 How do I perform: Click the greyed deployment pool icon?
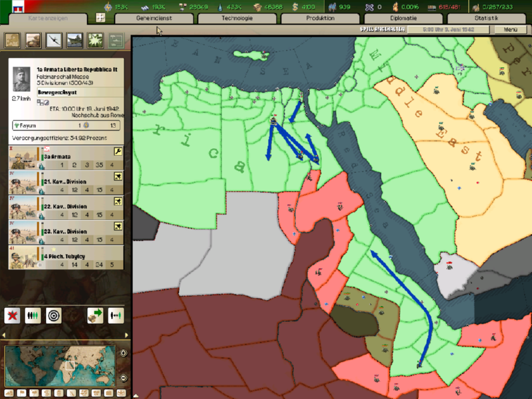click(x=116, y=41)
